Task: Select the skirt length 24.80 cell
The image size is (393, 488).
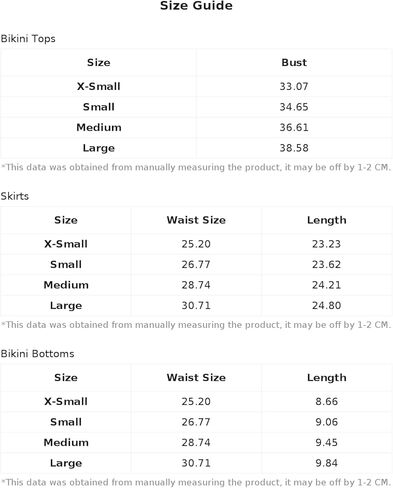Action: click(326, 306)
